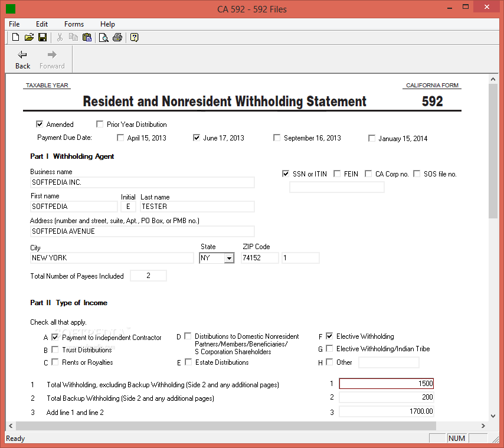504x448 pixels.
Task: Open the Help menu
Action: [107, 24]
